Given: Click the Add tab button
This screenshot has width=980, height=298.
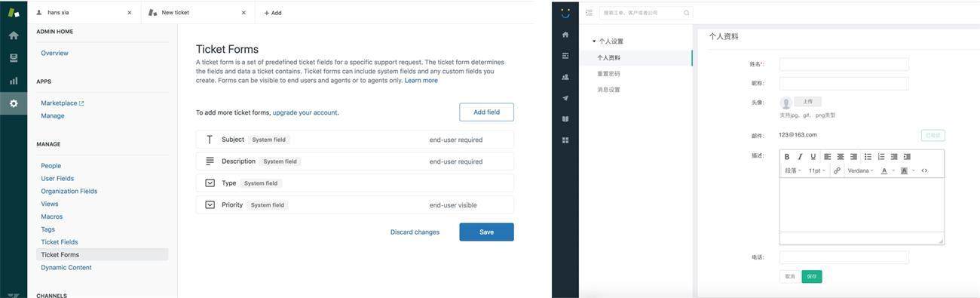Looking at the screenshot, I should point(273,13).
